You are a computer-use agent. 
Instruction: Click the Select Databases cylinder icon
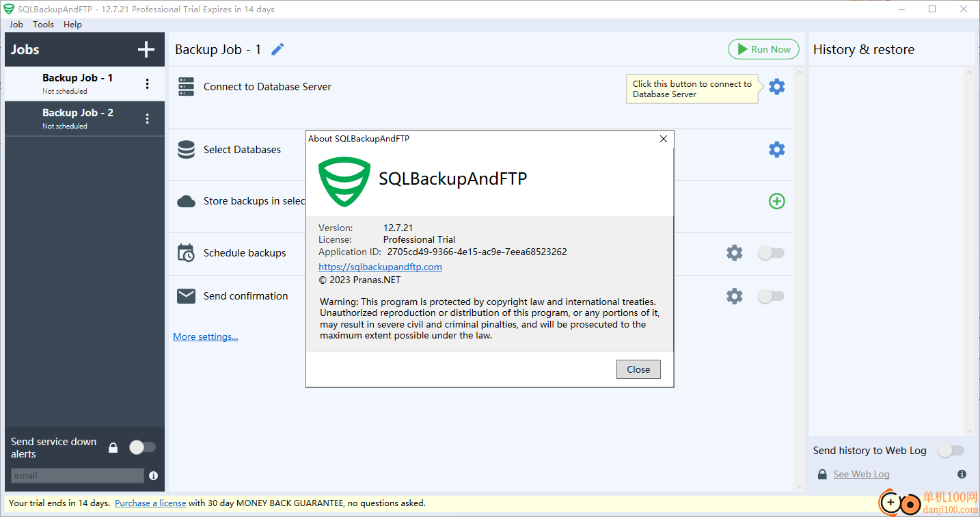point(186,150)
